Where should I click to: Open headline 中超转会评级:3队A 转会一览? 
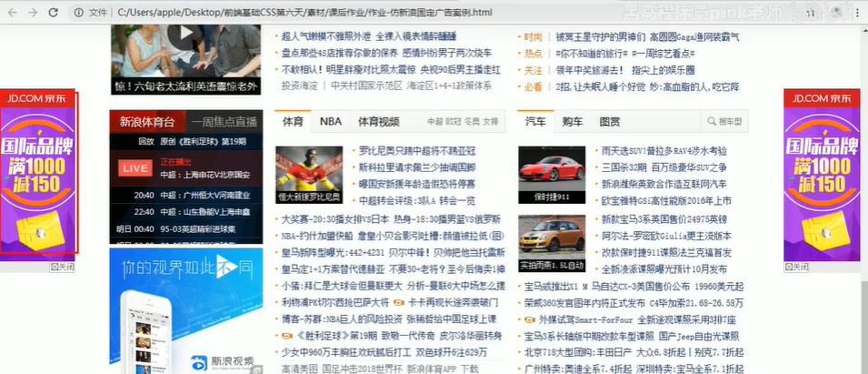[417, 200]
